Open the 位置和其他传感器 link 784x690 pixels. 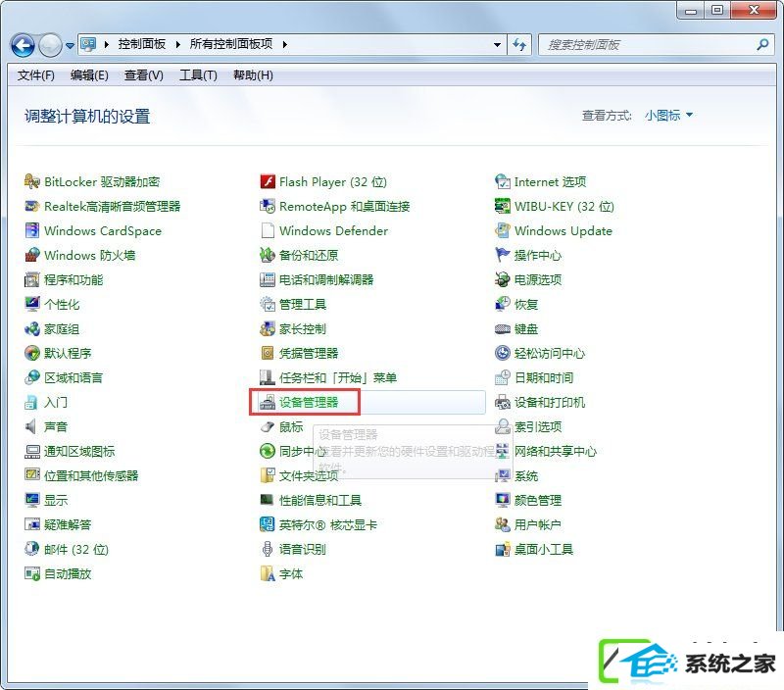coord(91,476)
